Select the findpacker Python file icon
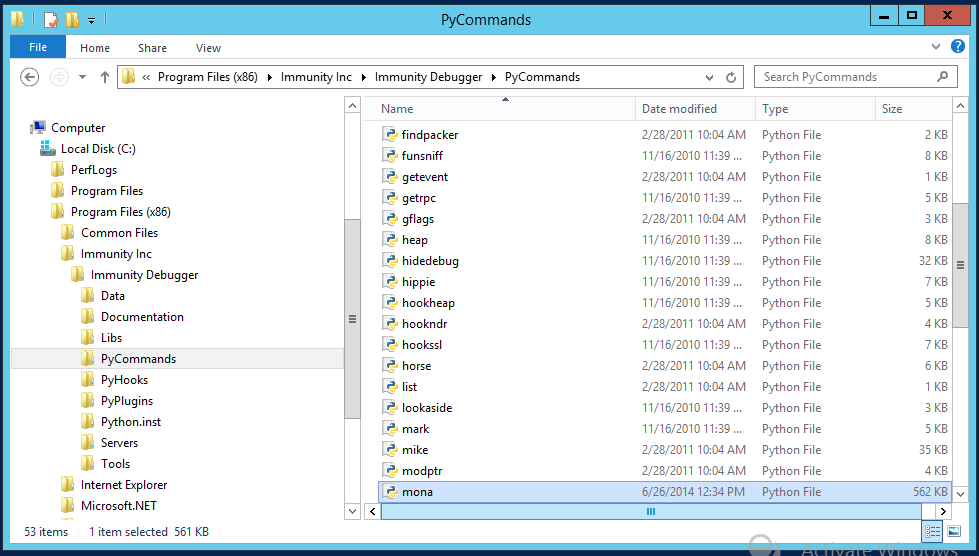979x556 pixels. (390, 135)
